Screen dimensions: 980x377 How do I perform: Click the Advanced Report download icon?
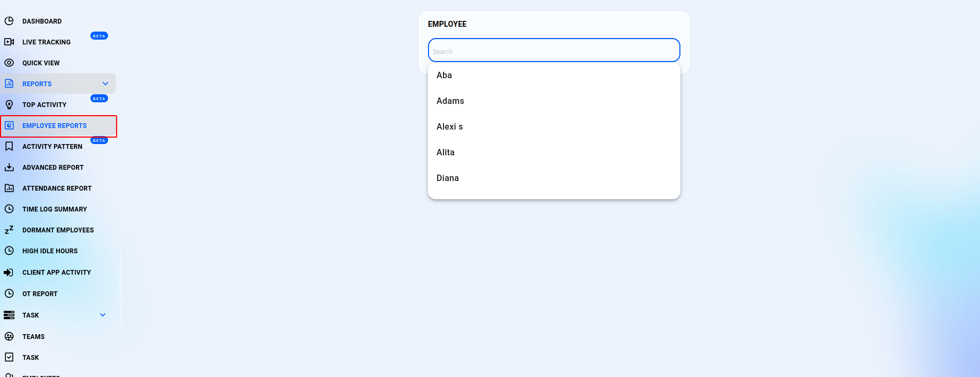9,167
